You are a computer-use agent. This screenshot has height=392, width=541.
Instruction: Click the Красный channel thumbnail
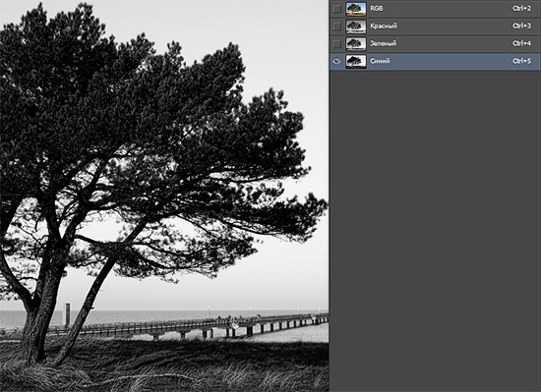[x=356, y=27]
